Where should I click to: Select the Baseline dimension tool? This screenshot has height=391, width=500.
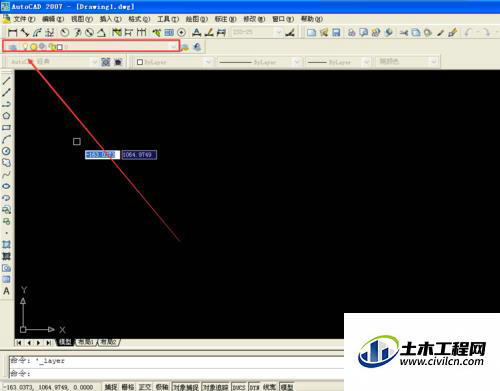(x=129, y=33)
